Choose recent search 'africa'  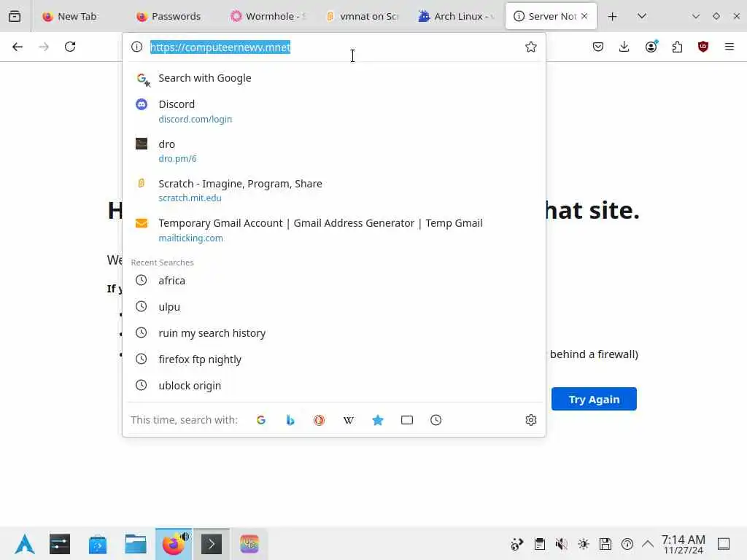tap(334, 281)
